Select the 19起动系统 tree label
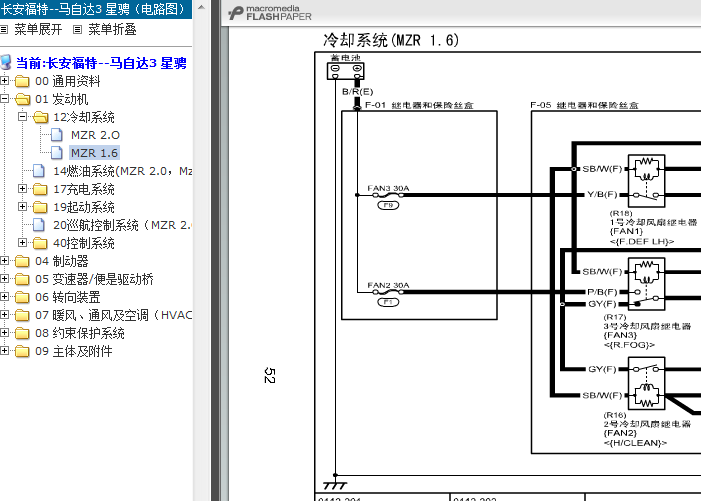Viewport: 701px width, 501px height. (x=84, y=207)
